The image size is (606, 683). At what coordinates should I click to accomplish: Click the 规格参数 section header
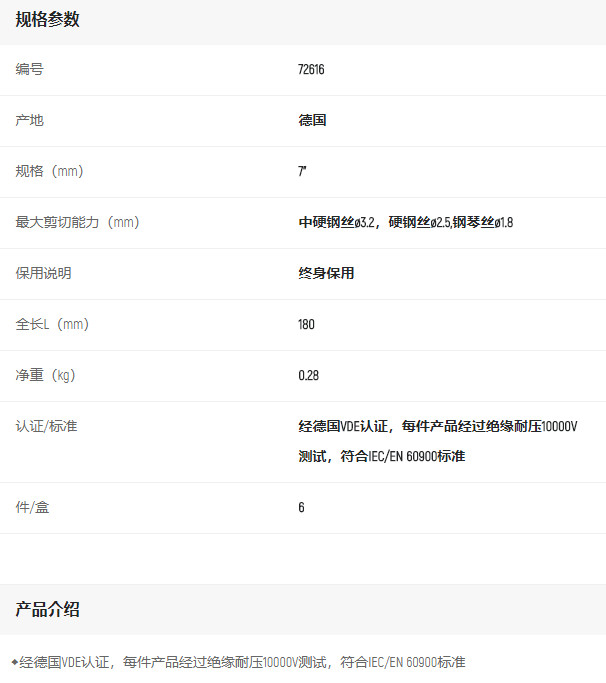(48, 20)
